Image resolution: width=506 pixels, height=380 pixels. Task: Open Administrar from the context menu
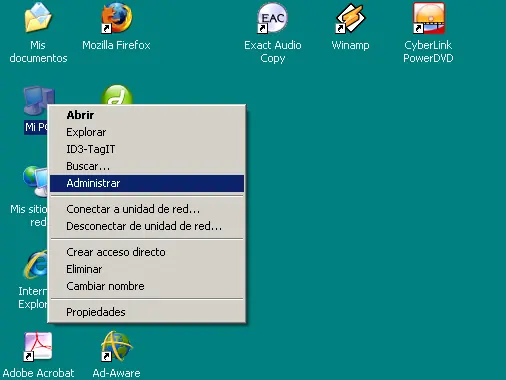pos(147,183)
